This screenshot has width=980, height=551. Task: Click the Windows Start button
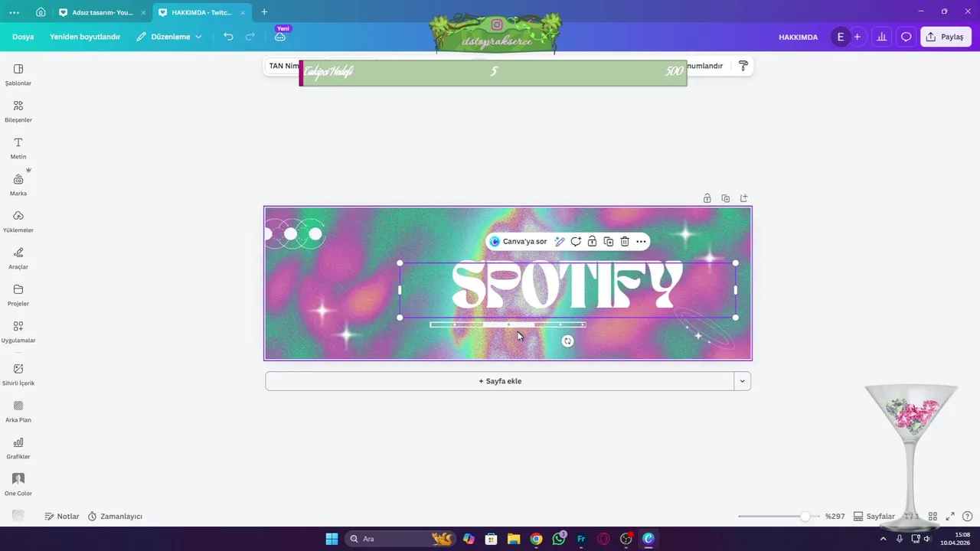point(332,539)
